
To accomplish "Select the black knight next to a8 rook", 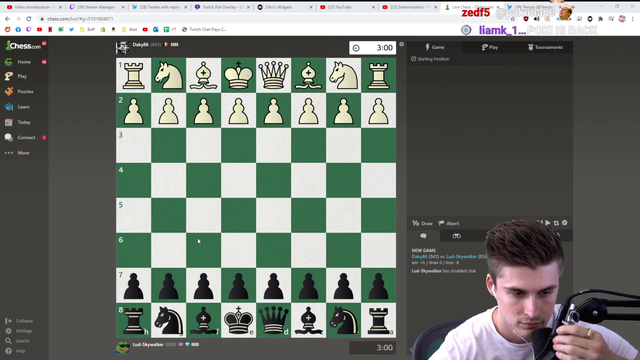I will pyautogui.click(x=343, y=320).
